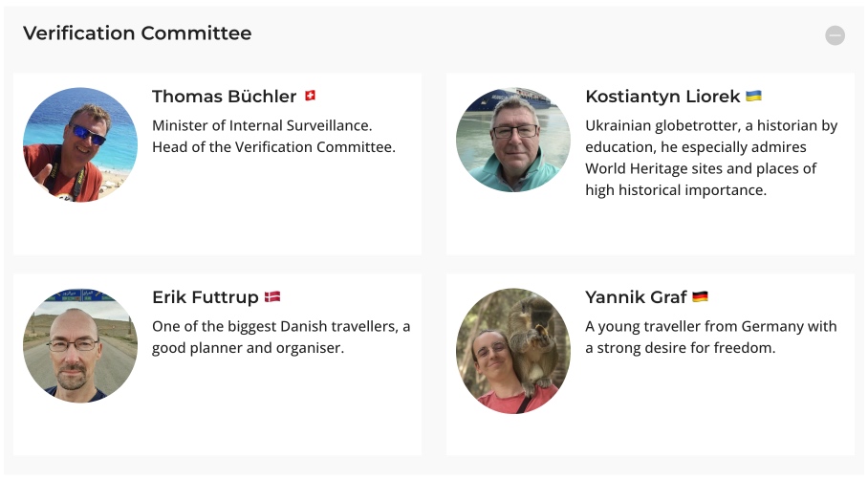Click the Ukraine flag beside Kostiantyn Liorek
Image resolution: width=868 pixels, height=480 pixels.
pyautogui.click(x=753, y=97)
